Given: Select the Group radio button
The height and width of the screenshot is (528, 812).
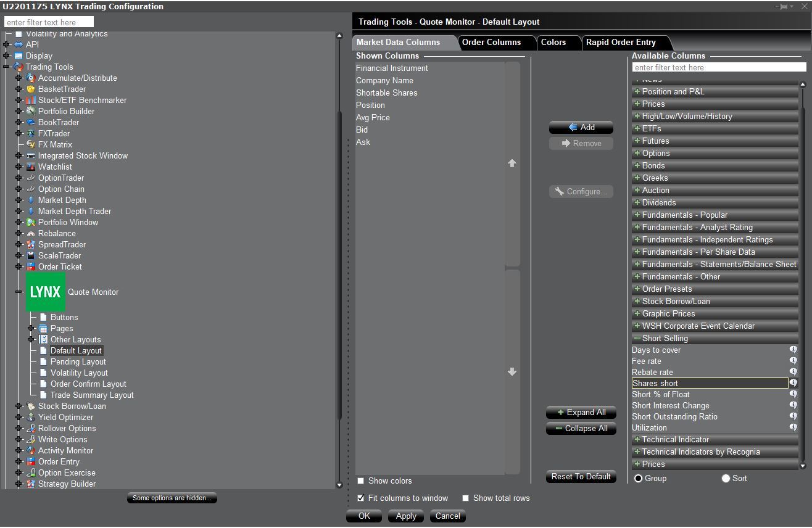Looking at the screenshot, I should (638, 479).
